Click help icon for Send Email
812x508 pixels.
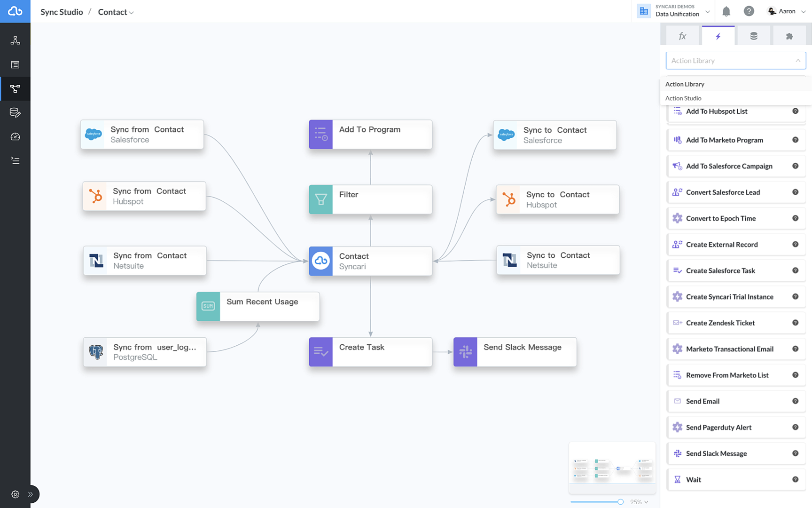(x=795, y=401)
